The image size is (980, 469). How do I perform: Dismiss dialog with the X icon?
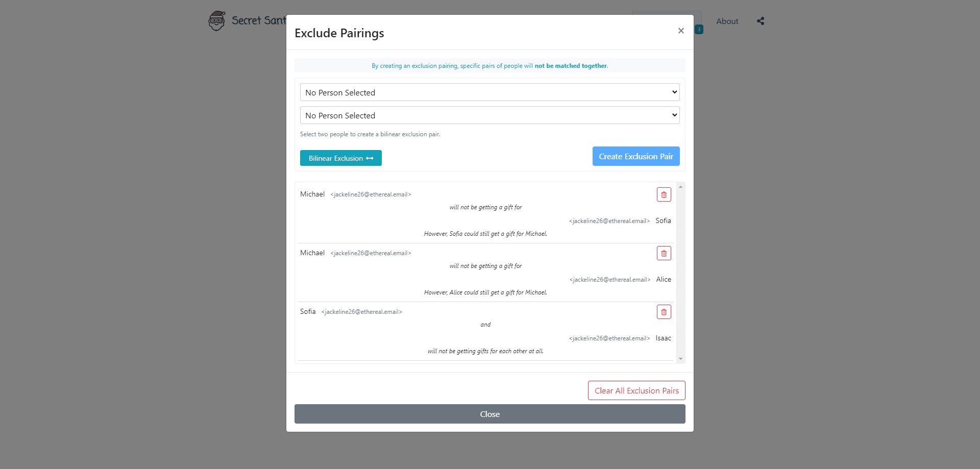point(681,31)
